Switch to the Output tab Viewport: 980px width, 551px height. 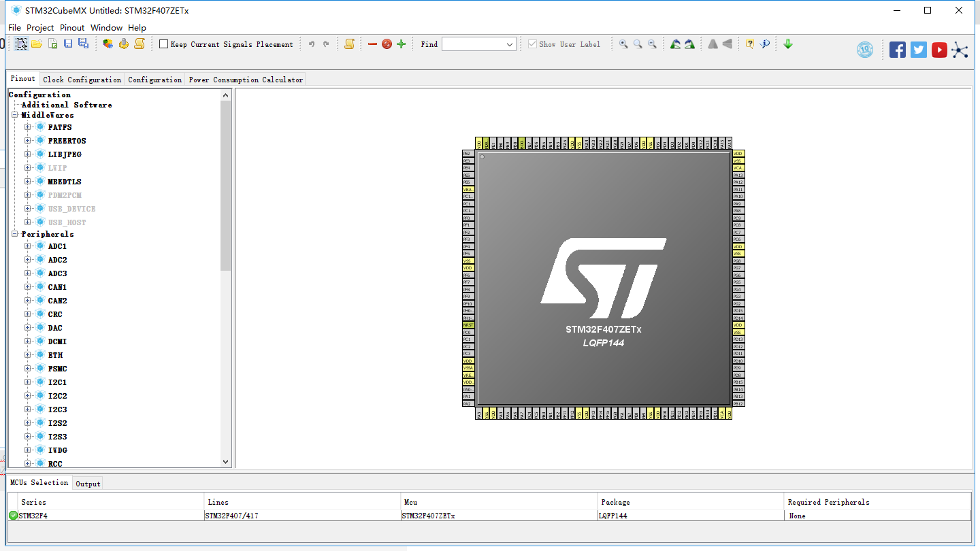tap(88, 484)
